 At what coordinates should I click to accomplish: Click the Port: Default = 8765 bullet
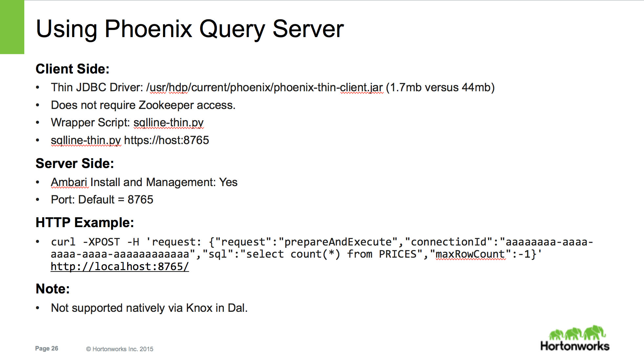coord(102,199)
